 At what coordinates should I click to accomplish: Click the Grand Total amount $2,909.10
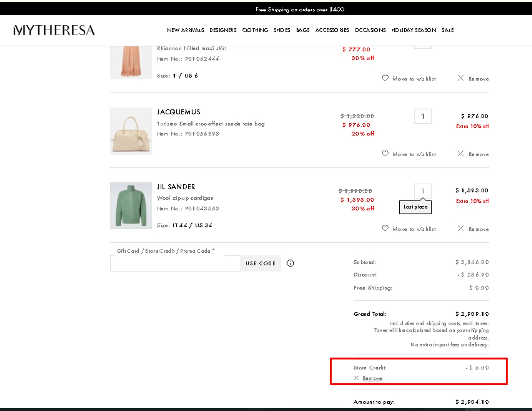coord(472,314)
